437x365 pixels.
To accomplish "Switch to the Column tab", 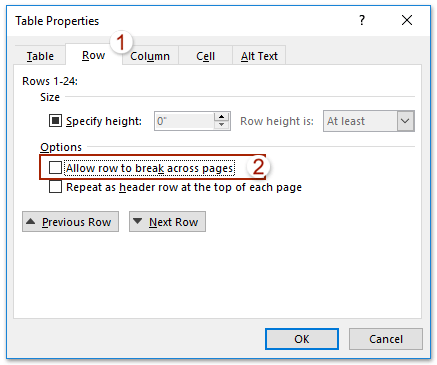I will coord(150,56).
